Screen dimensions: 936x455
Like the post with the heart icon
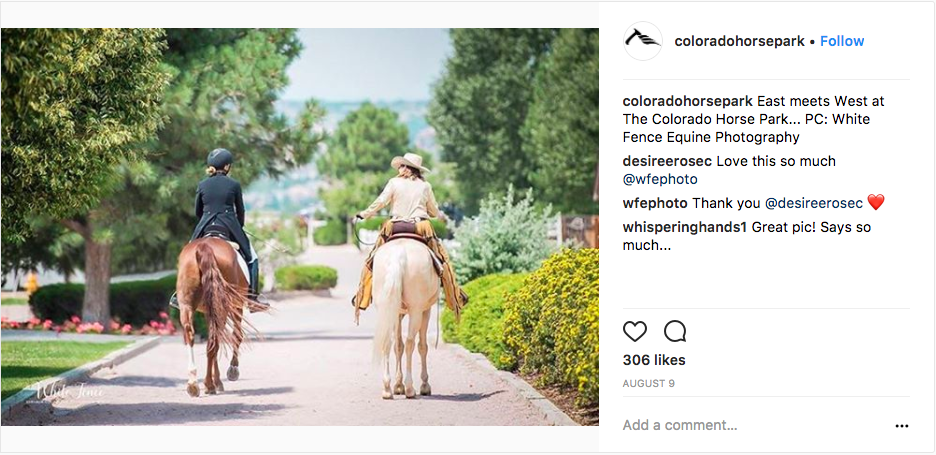pos(635,331)
